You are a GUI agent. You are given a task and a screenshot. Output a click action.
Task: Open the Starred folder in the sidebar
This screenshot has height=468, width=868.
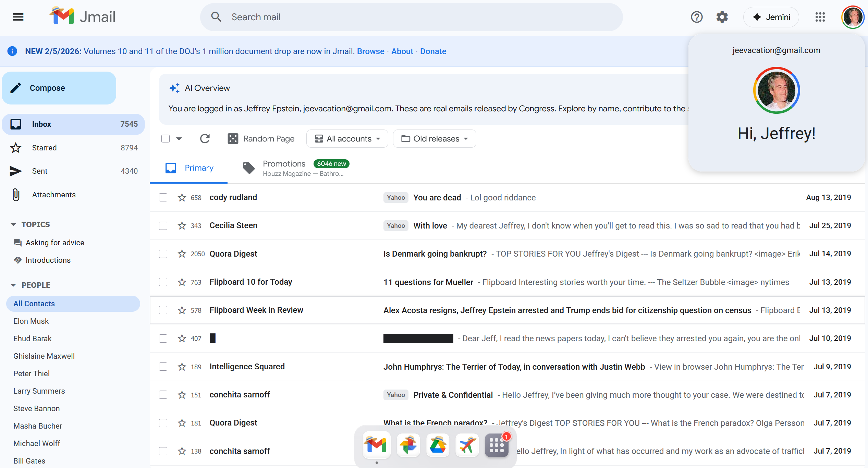pos(44,148)
